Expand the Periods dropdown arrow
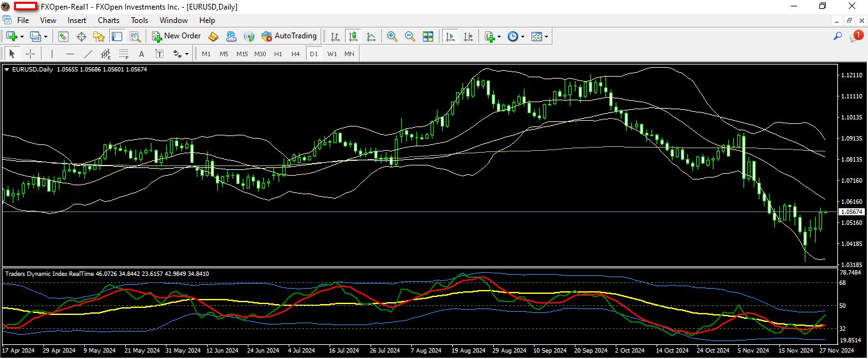This screenshot has width=868, height=359. point(523,36)
